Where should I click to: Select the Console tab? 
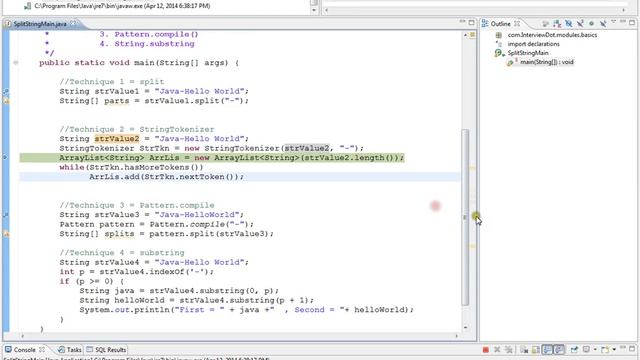click(x=24, y=350)
